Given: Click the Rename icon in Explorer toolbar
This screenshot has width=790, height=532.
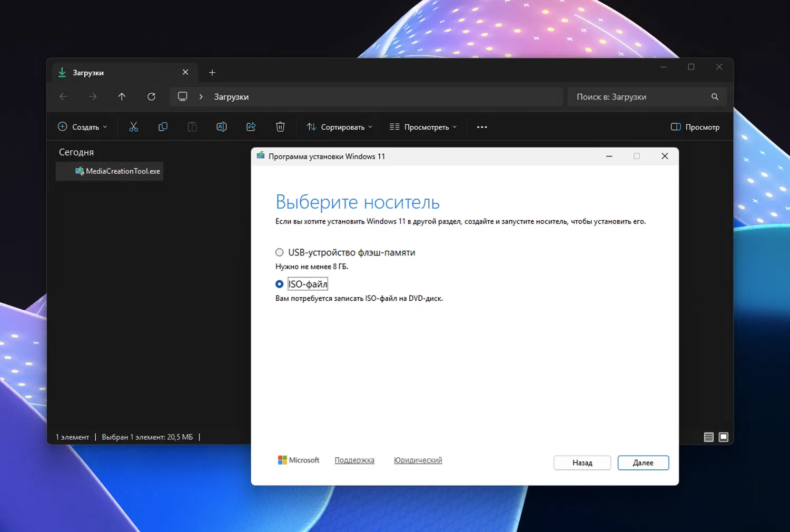Looking at the screenshot, I should point(222,127).
